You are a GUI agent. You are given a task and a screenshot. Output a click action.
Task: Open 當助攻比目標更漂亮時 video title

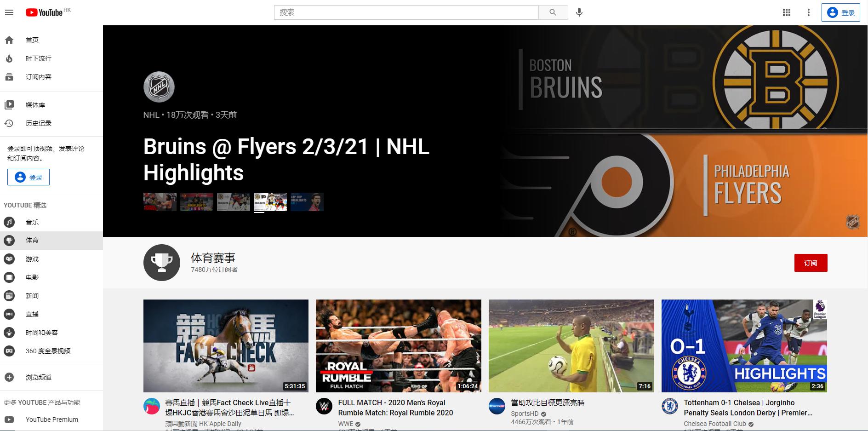[x=548, y=403]
